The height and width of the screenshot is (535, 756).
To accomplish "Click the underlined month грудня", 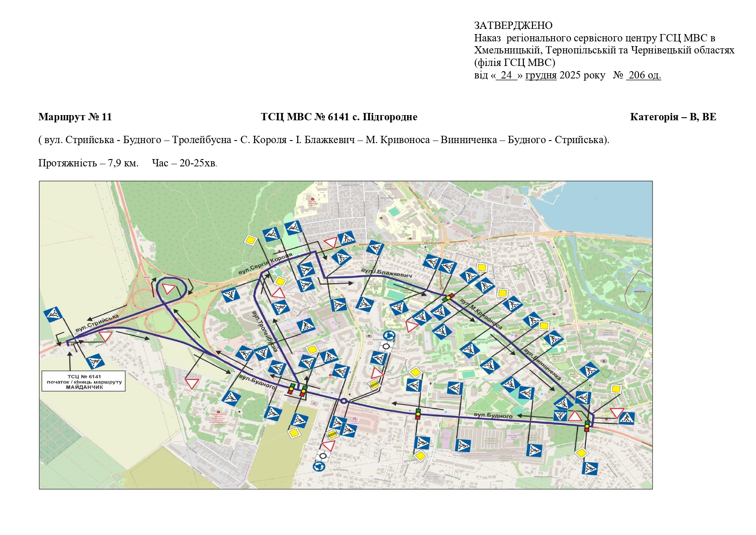I will click(541, 75).
